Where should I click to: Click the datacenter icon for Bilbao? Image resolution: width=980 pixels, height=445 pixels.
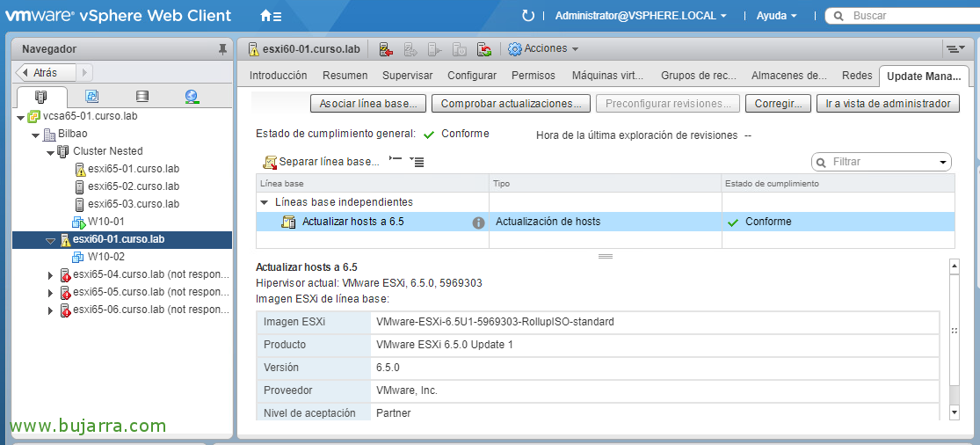coord(50,134)
